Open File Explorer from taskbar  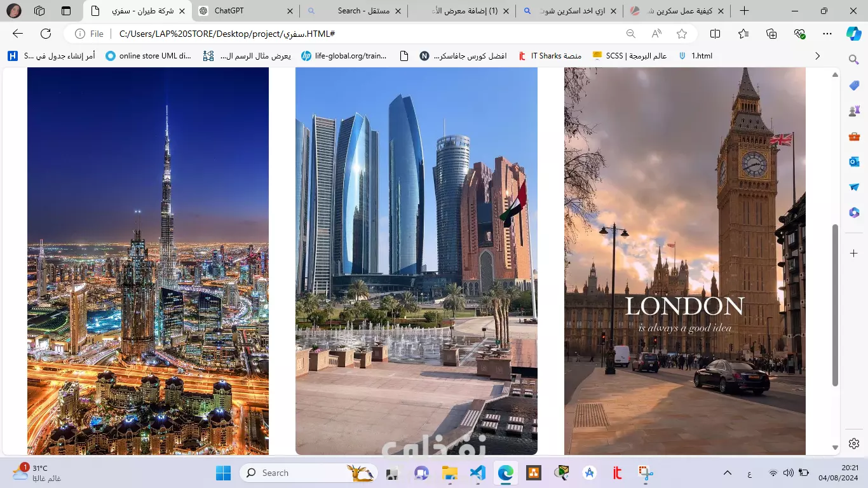click(450, 473)
